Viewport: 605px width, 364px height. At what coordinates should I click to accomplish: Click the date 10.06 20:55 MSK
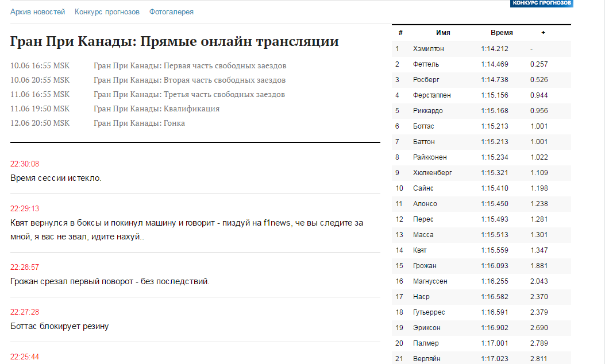pyautogui.click(x=40, y=80)
